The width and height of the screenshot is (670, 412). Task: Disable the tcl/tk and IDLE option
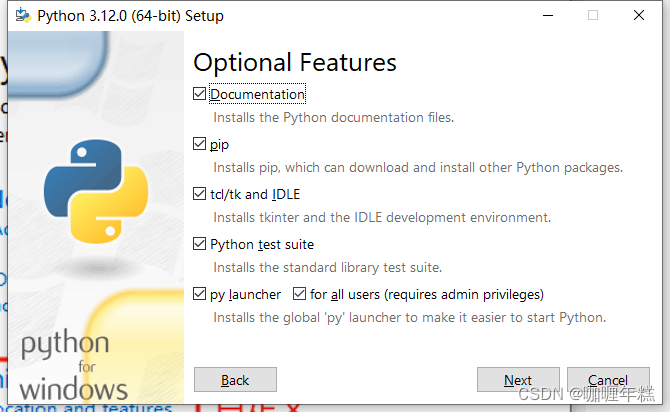click(x=200, y=194)
